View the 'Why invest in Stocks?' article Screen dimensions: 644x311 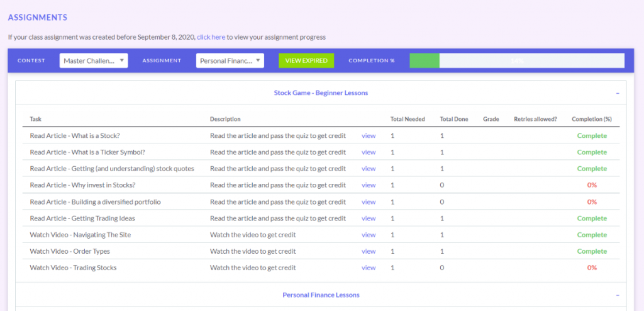pos(369,185)
